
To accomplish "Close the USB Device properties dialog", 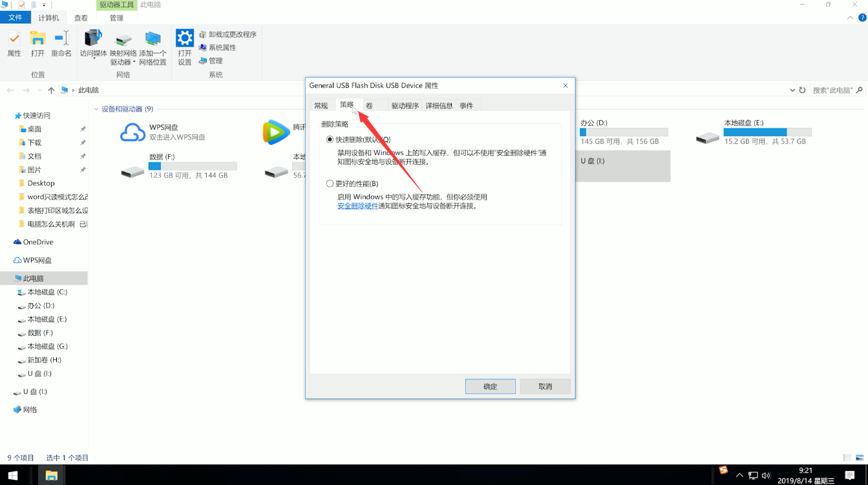I will pyautogui.click(x=566, y=85).
